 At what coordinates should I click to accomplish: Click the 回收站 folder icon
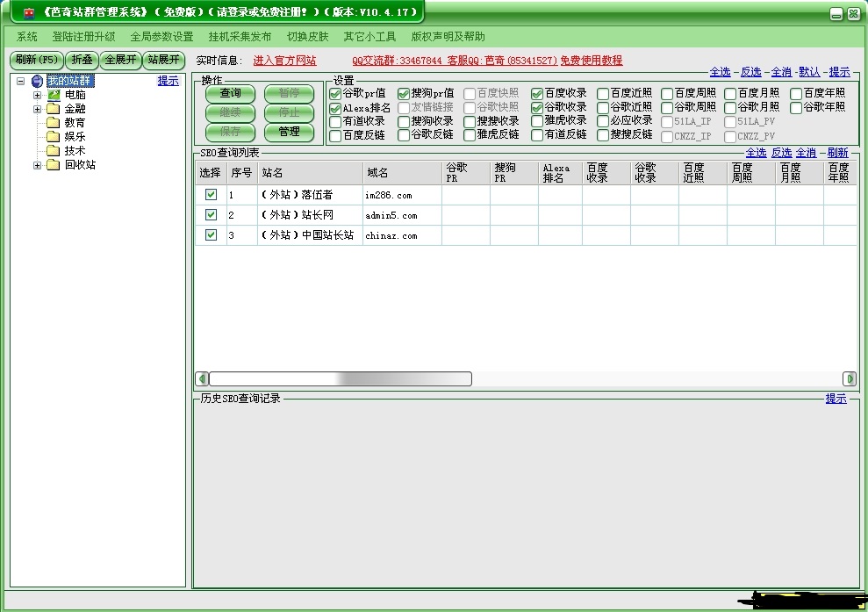click(x=54, y=165)
